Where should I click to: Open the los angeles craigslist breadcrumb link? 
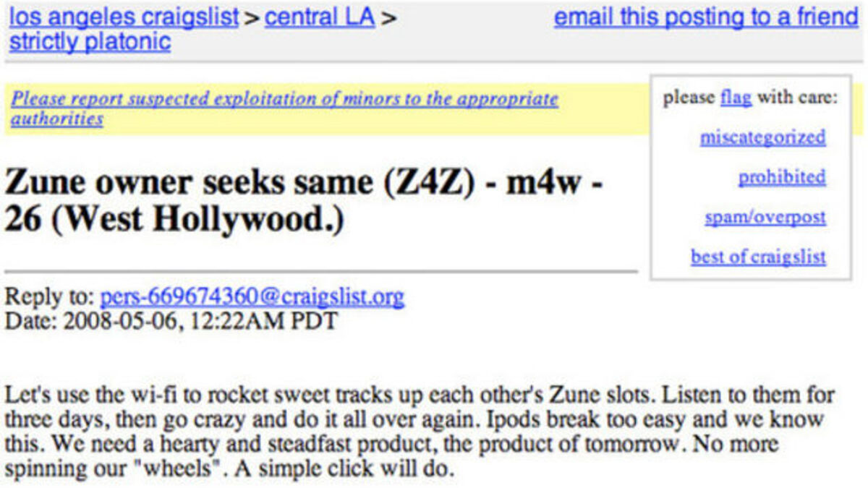click(x=123, y=17)
